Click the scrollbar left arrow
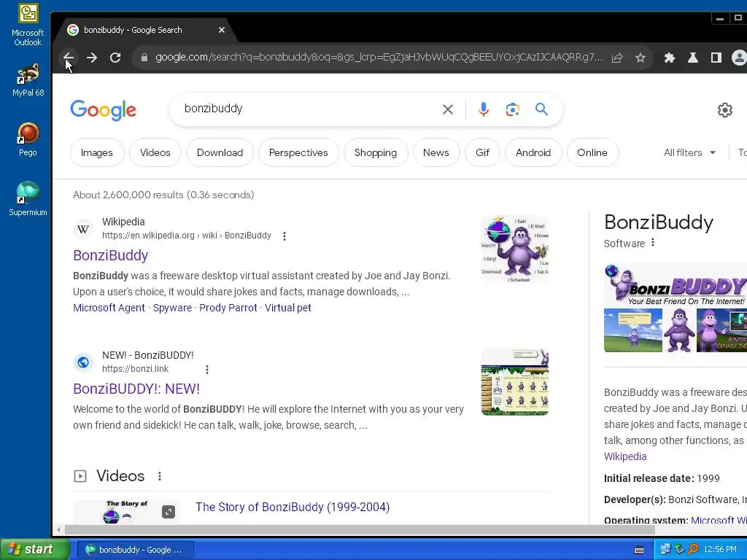 58,529
